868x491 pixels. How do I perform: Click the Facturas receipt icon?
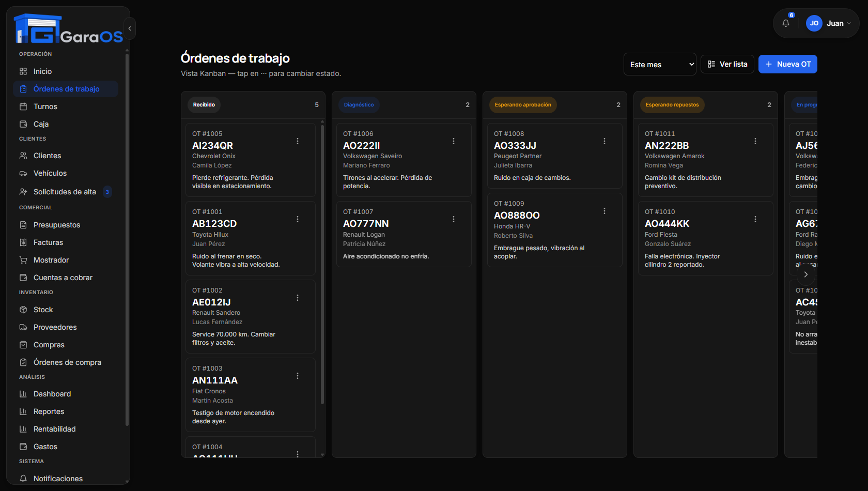pos(23,242)
